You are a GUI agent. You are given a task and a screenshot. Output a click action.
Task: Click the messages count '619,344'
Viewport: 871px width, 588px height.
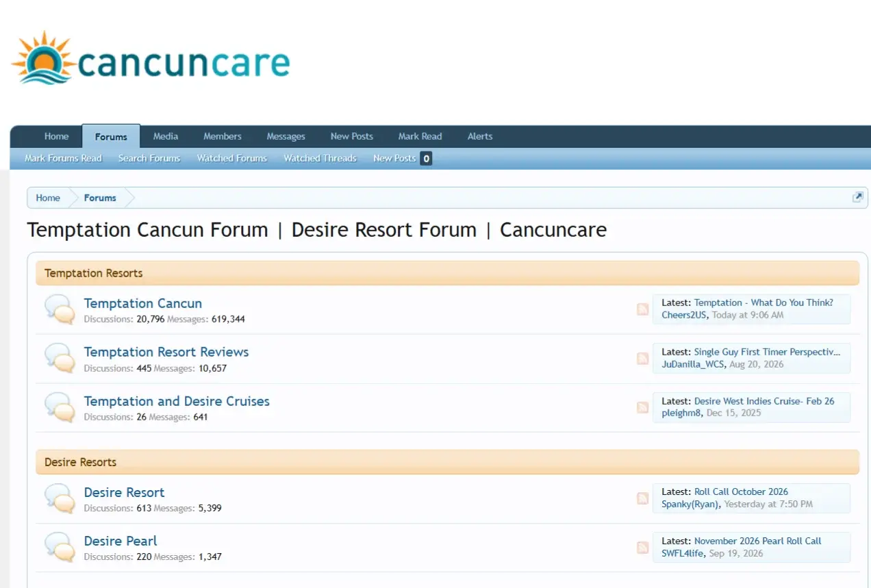(x=228, y=319)
